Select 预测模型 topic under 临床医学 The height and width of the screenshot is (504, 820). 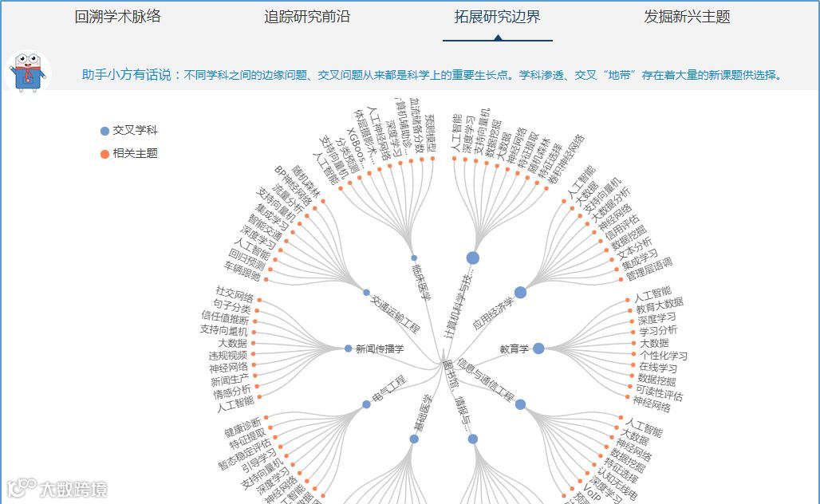[x=429, y=133]
